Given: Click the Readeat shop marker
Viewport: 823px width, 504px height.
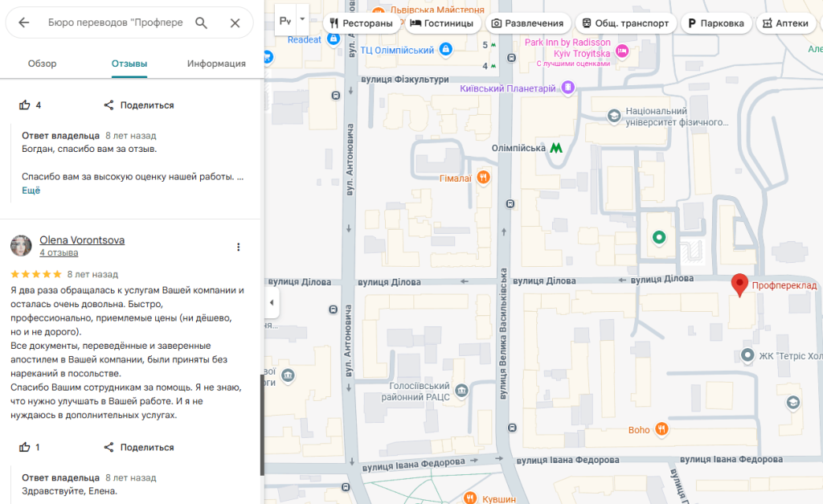Looking at the screenshot, I should click(x=334, y=39).
